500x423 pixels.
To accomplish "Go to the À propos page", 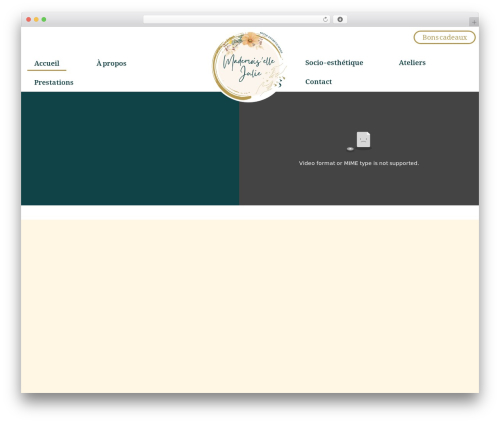I will (111, 63).
